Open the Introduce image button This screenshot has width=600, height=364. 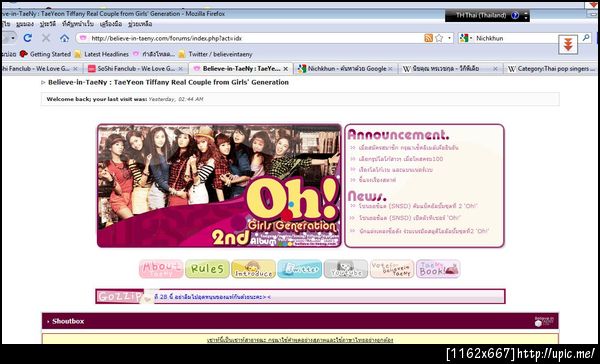coord(253,269)
